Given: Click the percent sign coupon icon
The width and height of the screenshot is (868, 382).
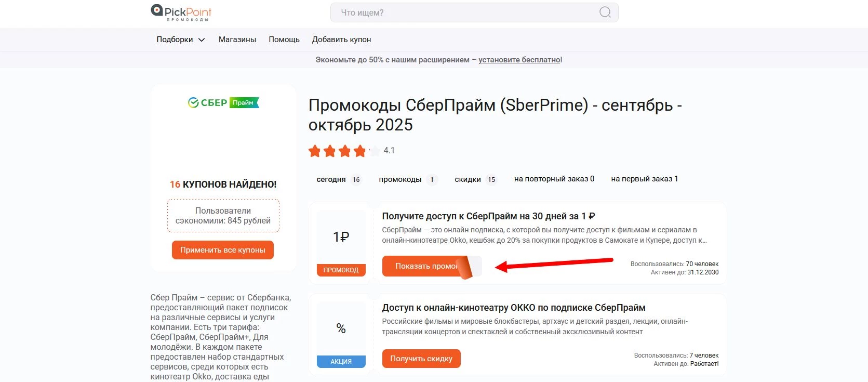Looking at the screenshot, I should pyautogui.click(x=341, y=328).
